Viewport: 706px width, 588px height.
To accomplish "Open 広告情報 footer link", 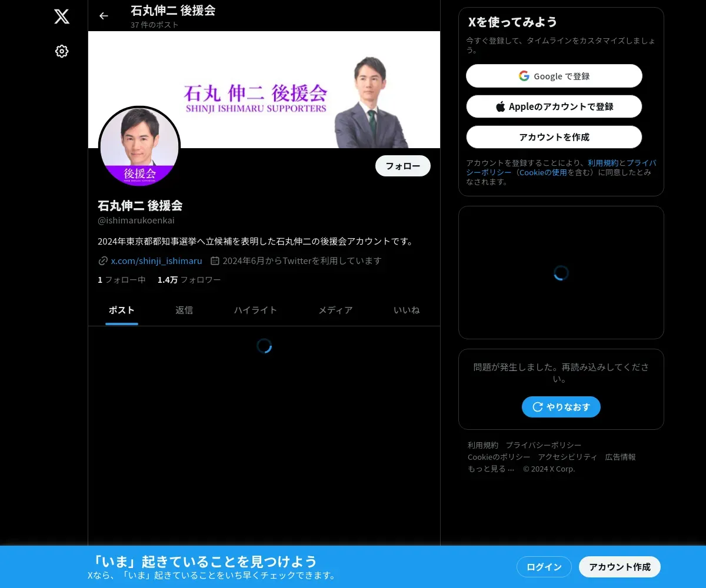I will (621, 457).
